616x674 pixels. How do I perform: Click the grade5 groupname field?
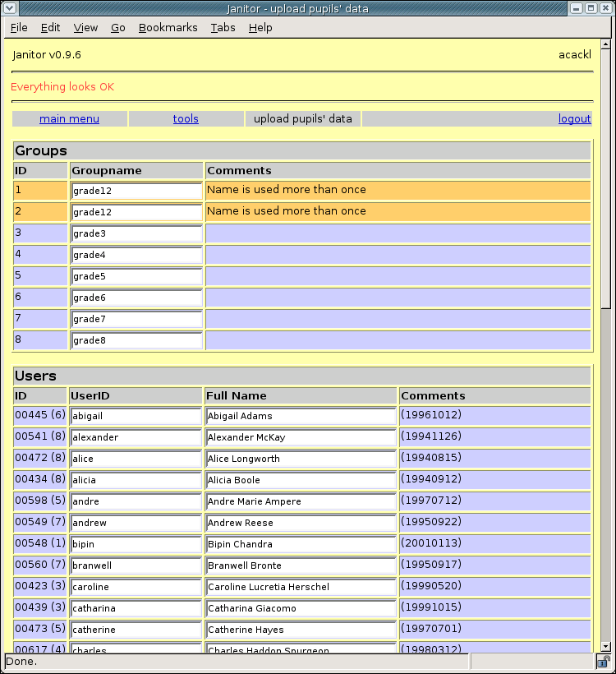pos(136,276)
